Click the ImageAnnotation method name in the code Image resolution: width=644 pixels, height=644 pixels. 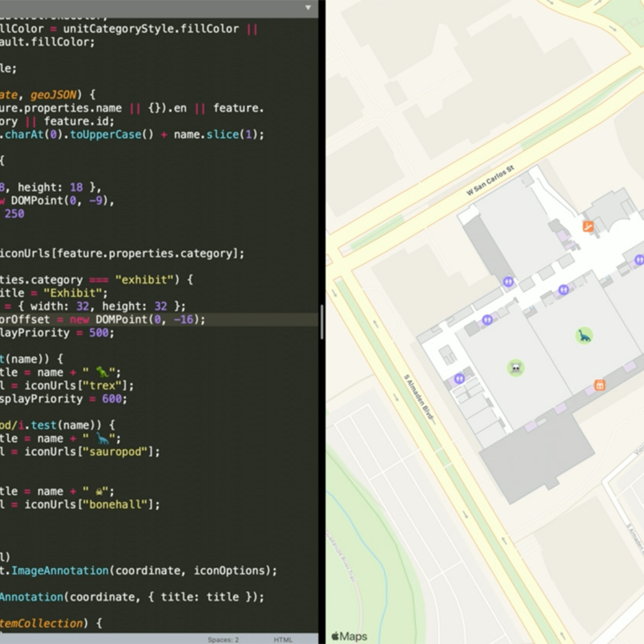(59, 570)
